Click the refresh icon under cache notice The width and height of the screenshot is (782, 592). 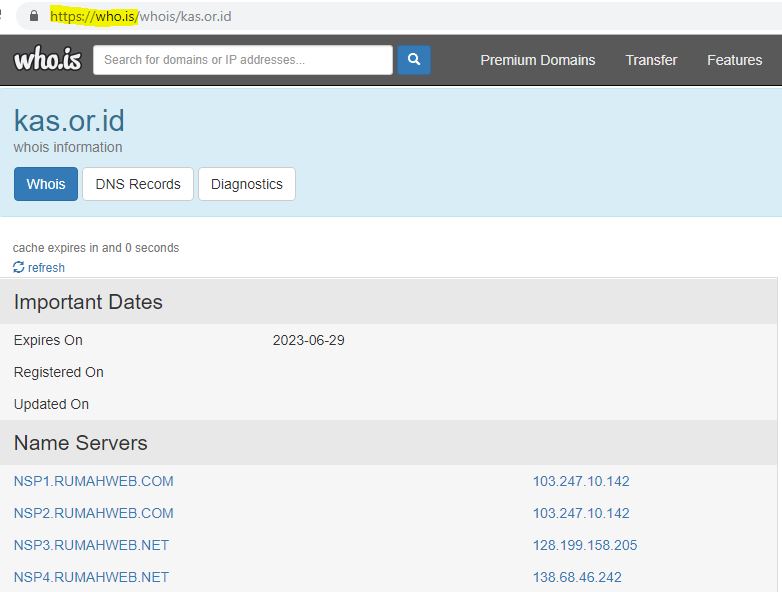19,267
